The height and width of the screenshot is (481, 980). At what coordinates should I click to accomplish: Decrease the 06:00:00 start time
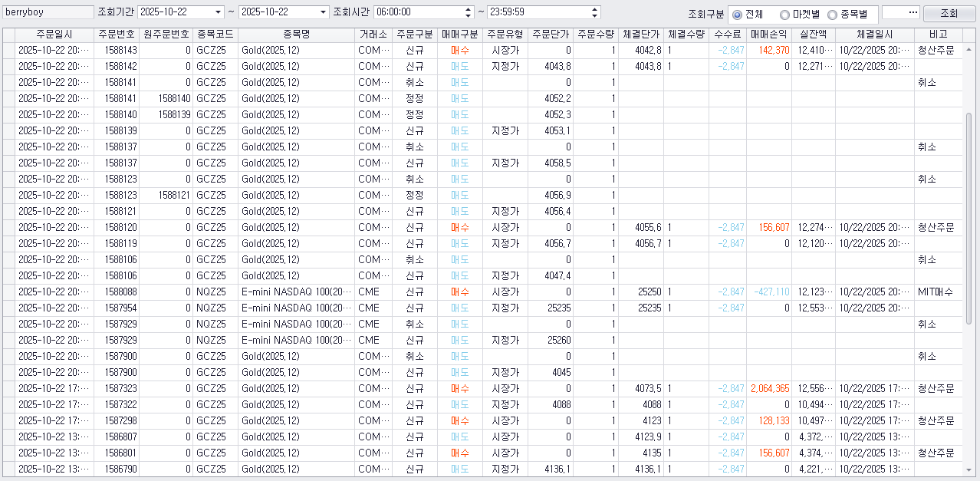pyautogui.click(x=469, y=15)
